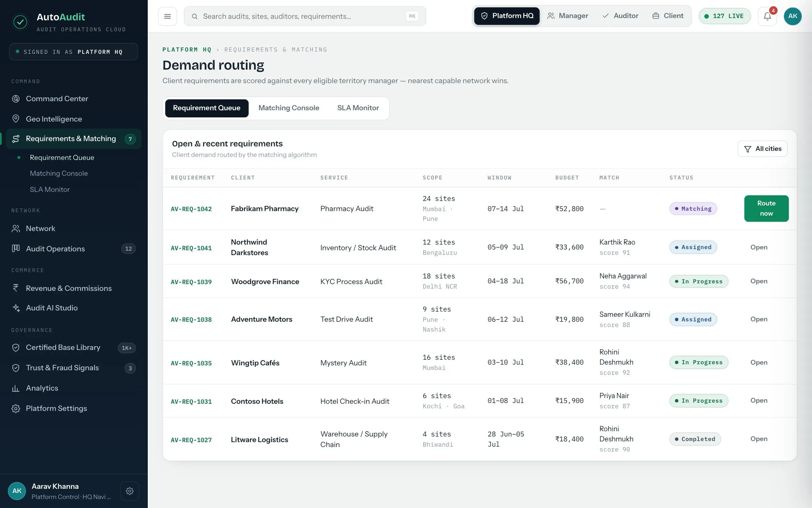Click the AK avatar in top bar

tap(792, 16)
